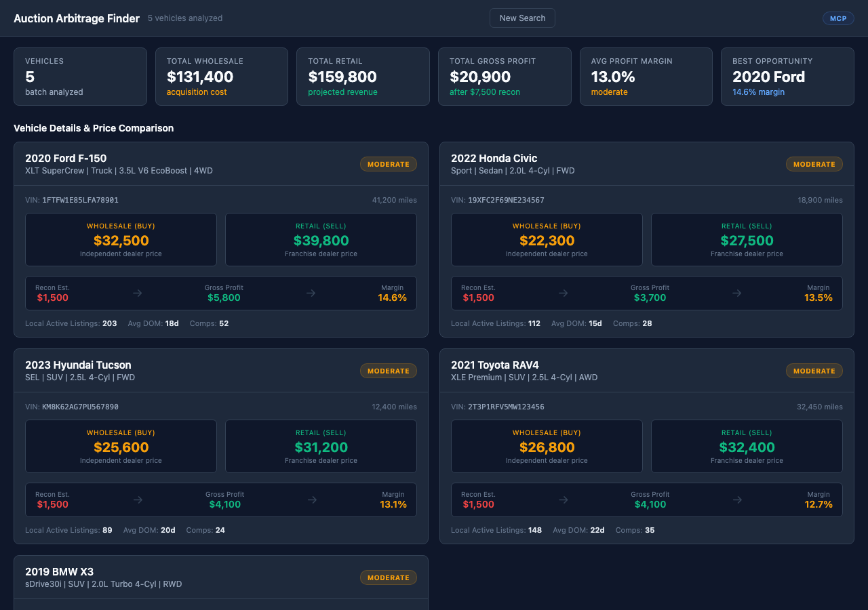Click the Ford F-150 margin 14.6%
This screenshot has width=868, height=610.
[392, 298]
